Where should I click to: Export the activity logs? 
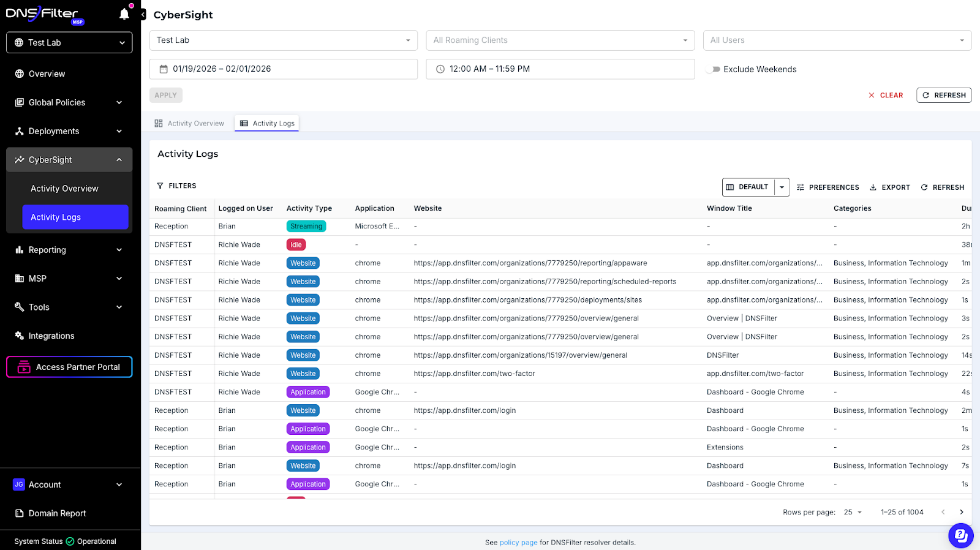(890, 187)
